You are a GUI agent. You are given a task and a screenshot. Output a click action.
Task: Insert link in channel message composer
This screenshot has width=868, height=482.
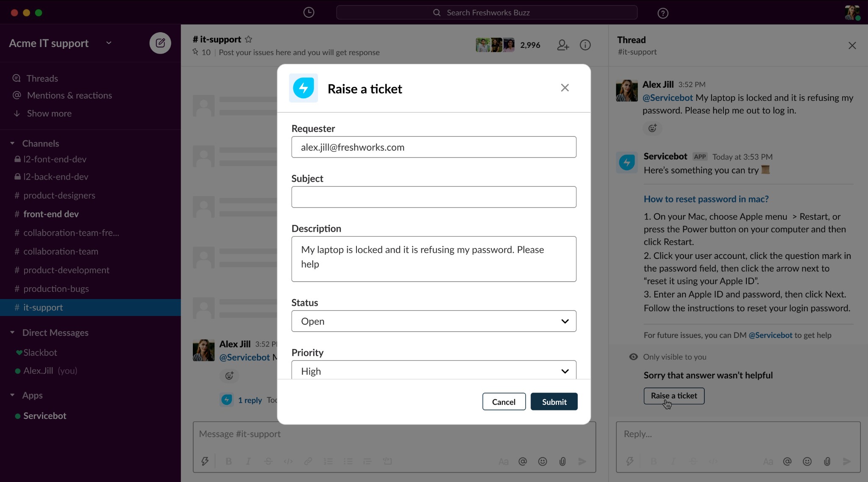(x=308, y=461)
